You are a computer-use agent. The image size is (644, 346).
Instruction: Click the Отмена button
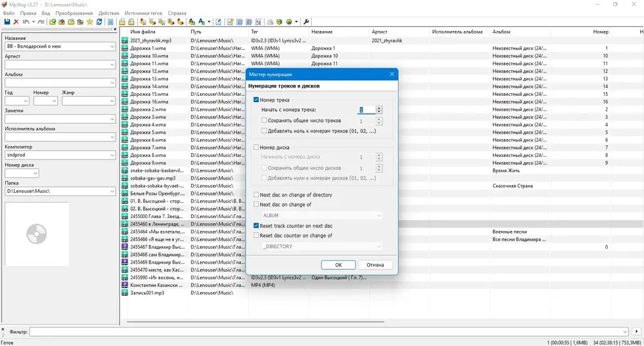[x=375, y=265]
